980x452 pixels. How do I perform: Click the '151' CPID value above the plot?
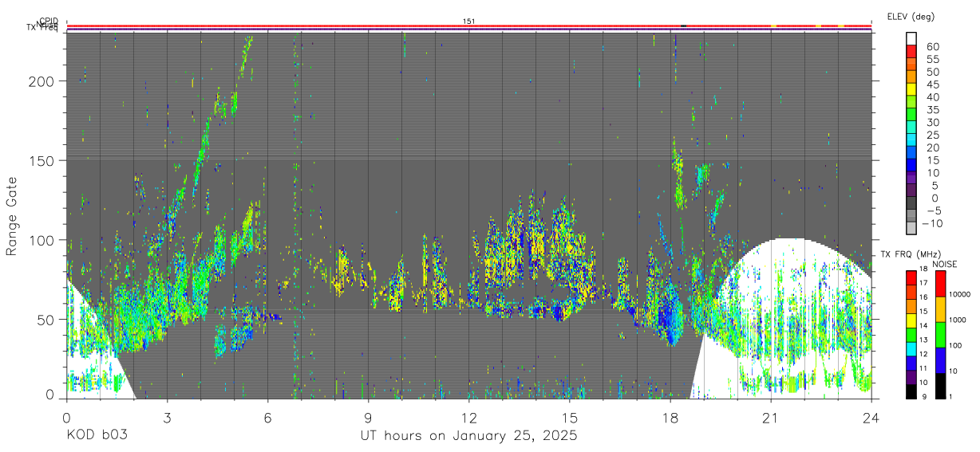(469, 21)
